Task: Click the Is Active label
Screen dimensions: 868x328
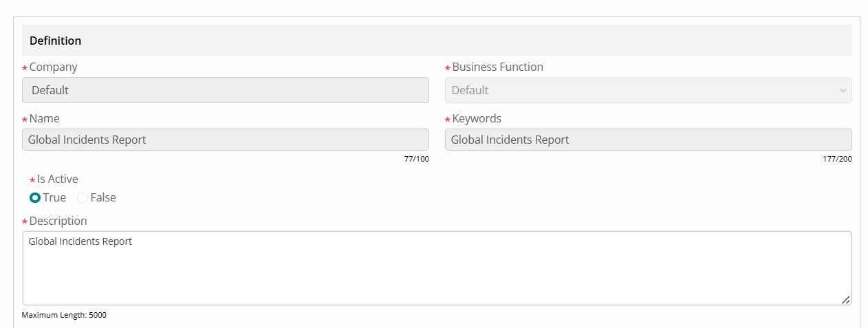Action: (57, 179)
